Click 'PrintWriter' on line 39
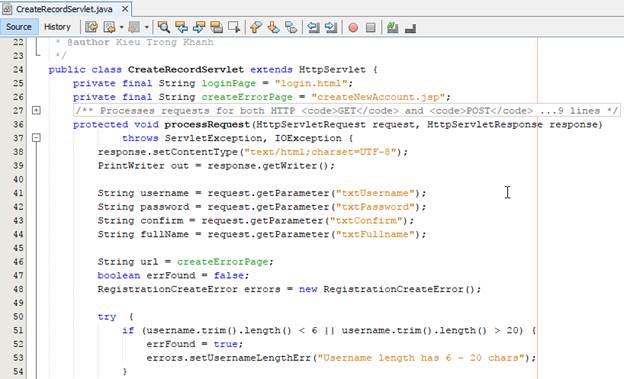This screenshot has height=379, width=624. pyautogui.click(x=131, y=166)
